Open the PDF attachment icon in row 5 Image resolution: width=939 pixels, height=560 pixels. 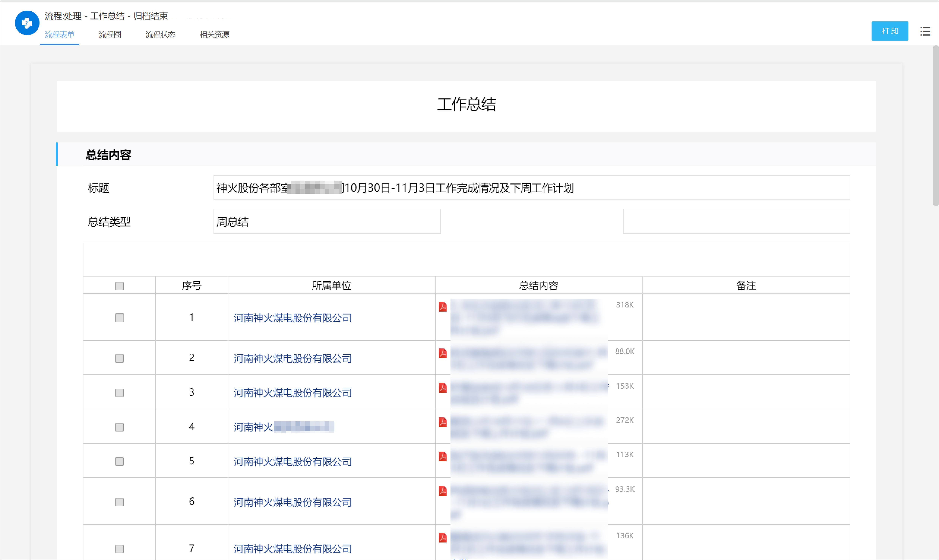click(443, 456)
